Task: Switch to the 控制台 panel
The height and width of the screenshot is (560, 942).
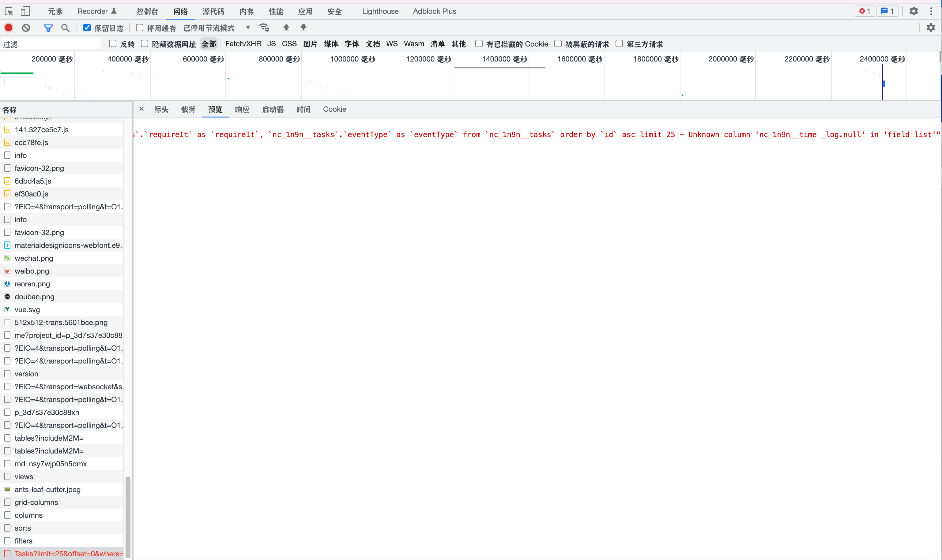Action: pyautogui.click(x=147, y=11)
